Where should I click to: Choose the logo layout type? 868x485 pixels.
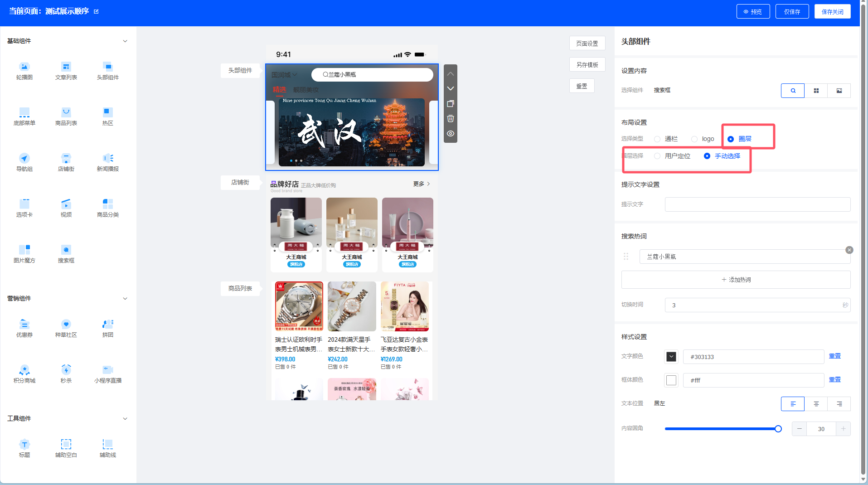tap(694, 139)
